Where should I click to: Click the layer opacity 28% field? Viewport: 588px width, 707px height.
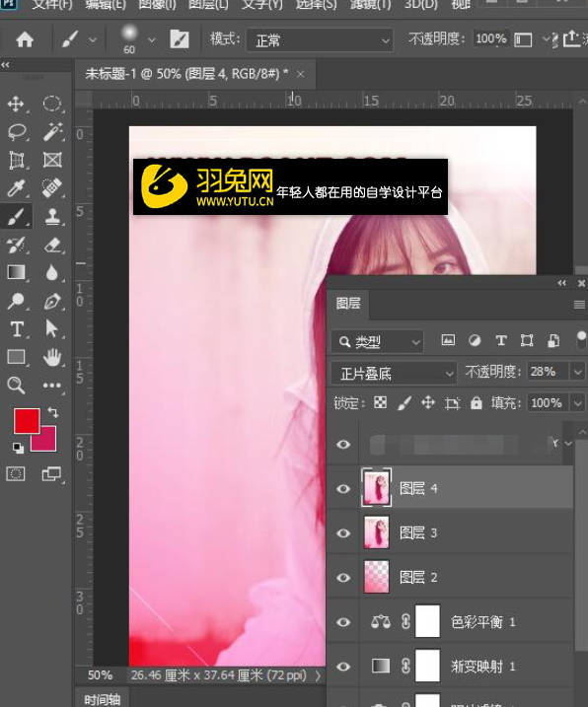tap(548, 372)
